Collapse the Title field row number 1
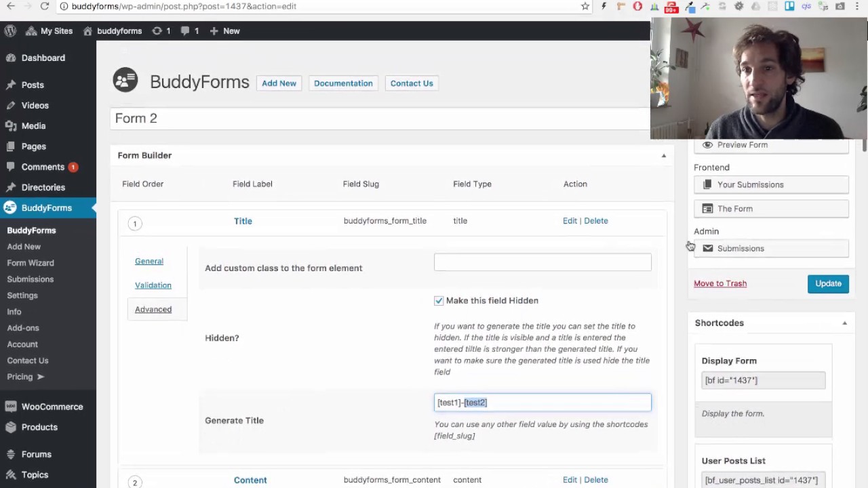Image resolution: width=868 pixels, height=488 pixels. pos(135,224)
